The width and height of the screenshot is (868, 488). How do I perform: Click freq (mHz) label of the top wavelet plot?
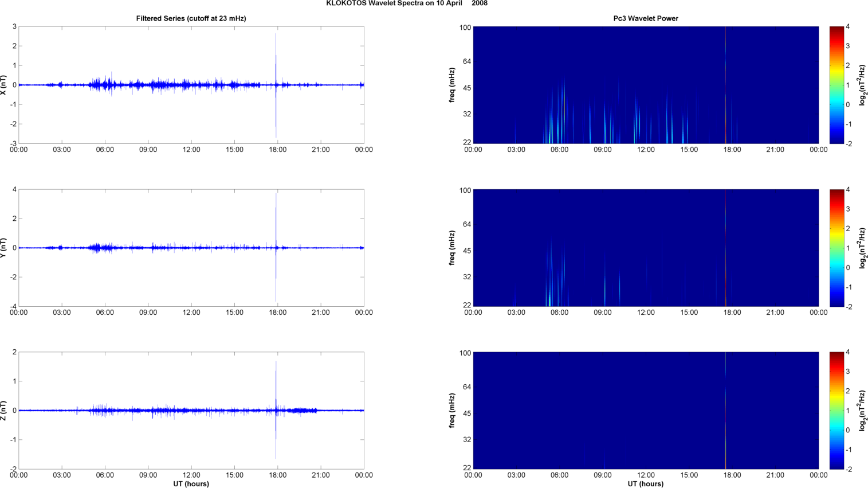coord(452,85)
